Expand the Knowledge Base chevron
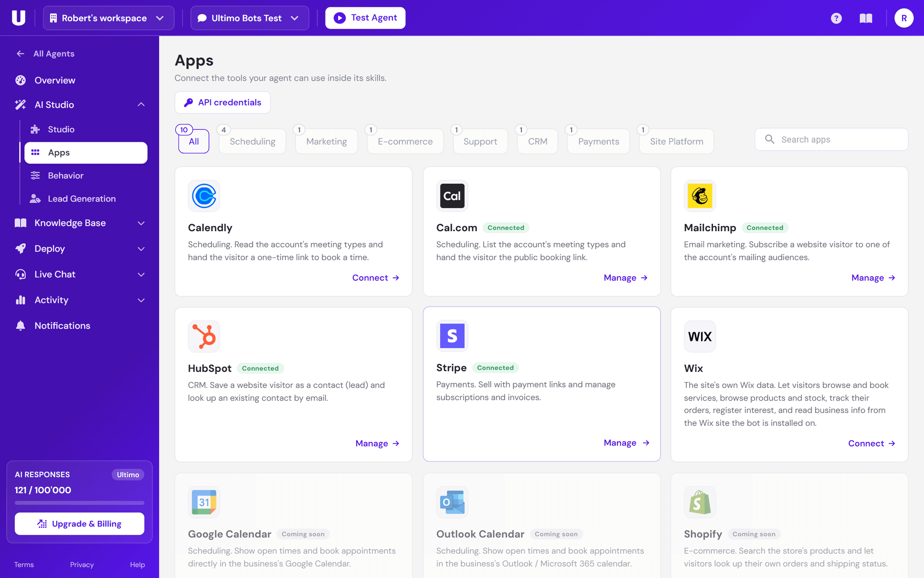The image size is (924, 578). pyautogui.click(x=141, y=223)
